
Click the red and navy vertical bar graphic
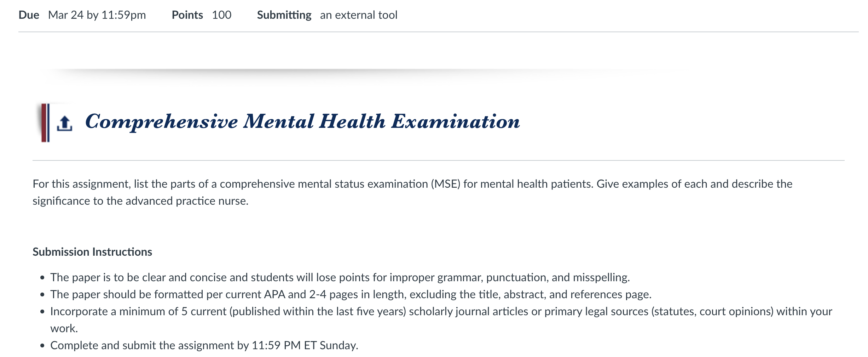tap(45, 123)
